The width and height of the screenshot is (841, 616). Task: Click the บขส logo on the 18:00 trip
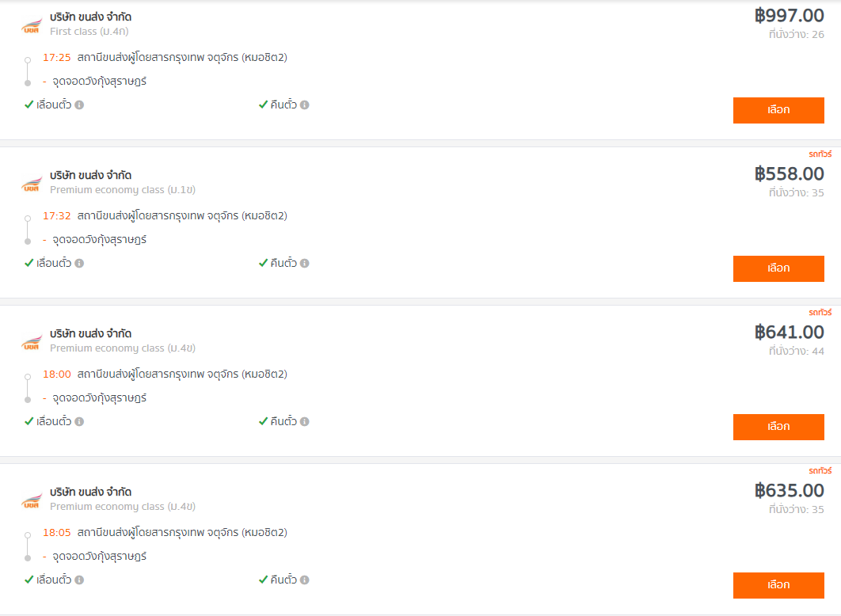(32, 342)
